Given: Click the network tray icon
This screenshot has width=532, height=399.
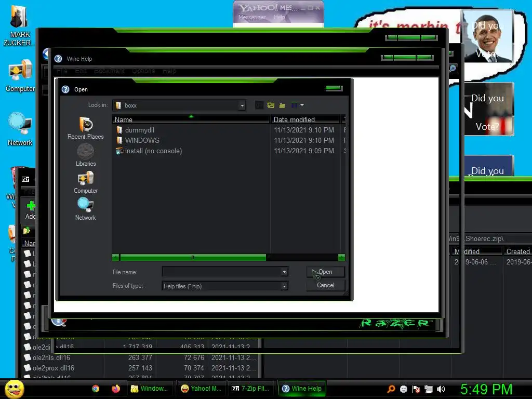Looking at the screenshot, I should (429, 389).
